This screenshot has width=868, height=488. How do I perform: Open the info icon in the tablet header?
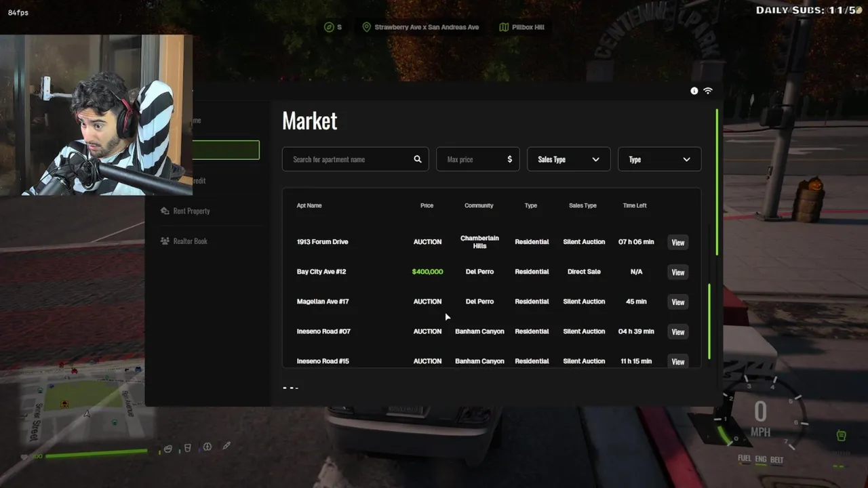coord(694,91)
